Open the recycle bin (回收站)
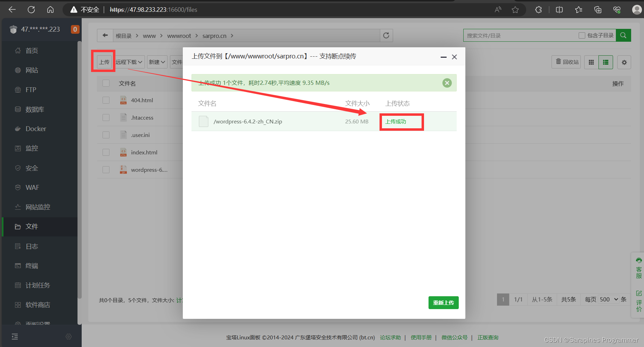Screen dimensions: 644x347 click(x=566, y=62)
